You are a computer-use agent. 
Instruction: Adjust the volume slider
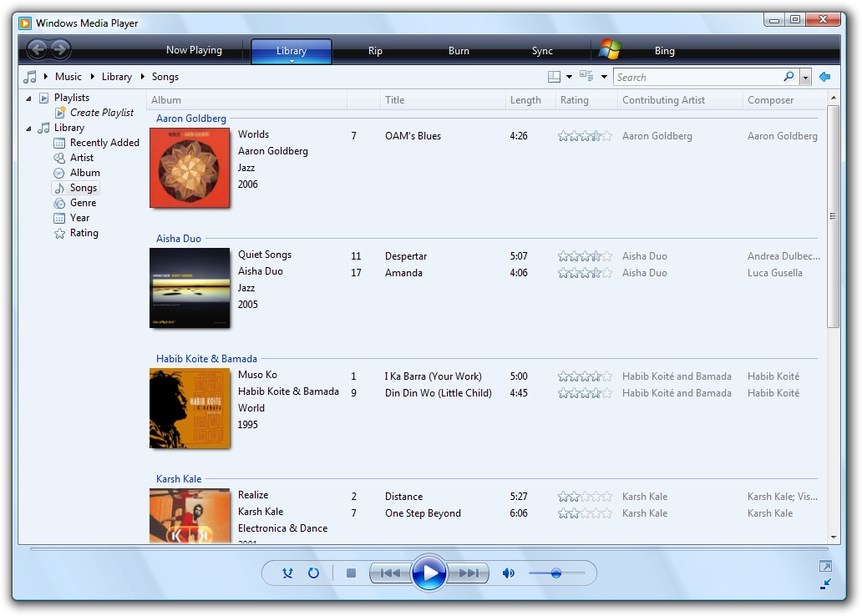point(558,573)
